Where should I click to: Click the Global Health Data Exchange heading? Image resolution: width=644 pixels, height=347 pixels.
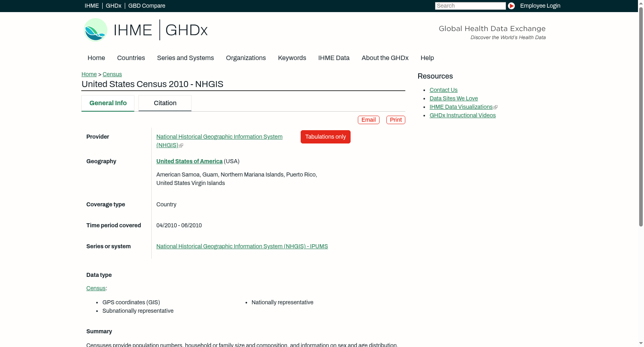point(492,29)
